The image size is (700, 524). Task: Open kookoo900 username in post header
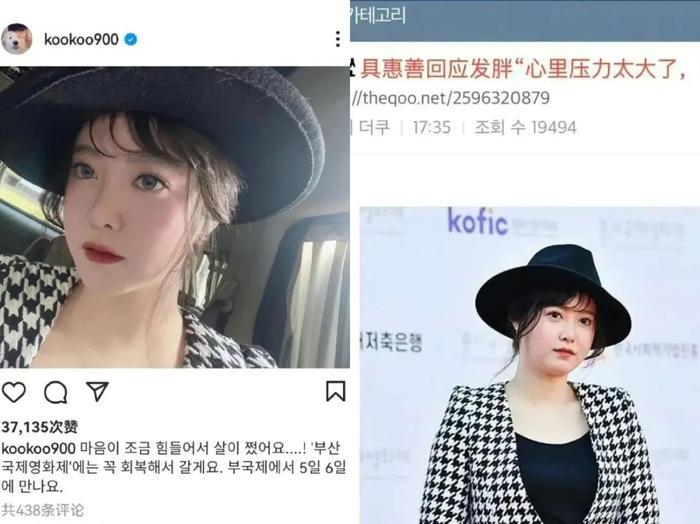coord(81,39)
